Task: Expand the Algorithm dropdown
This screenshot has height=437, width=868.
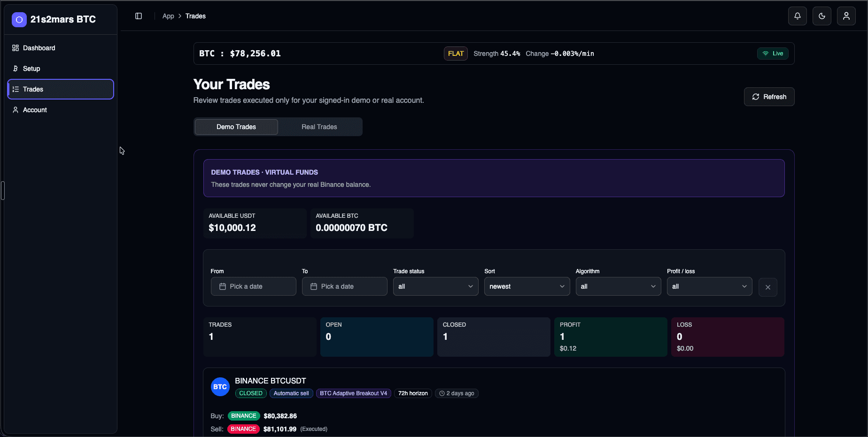Action: tap(618, 286)
